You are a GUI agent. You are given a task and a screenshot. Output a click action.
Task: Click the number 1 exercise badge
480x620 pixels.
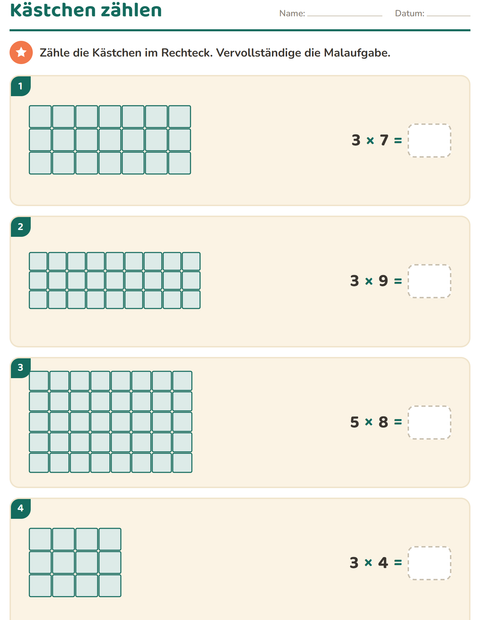21,86
